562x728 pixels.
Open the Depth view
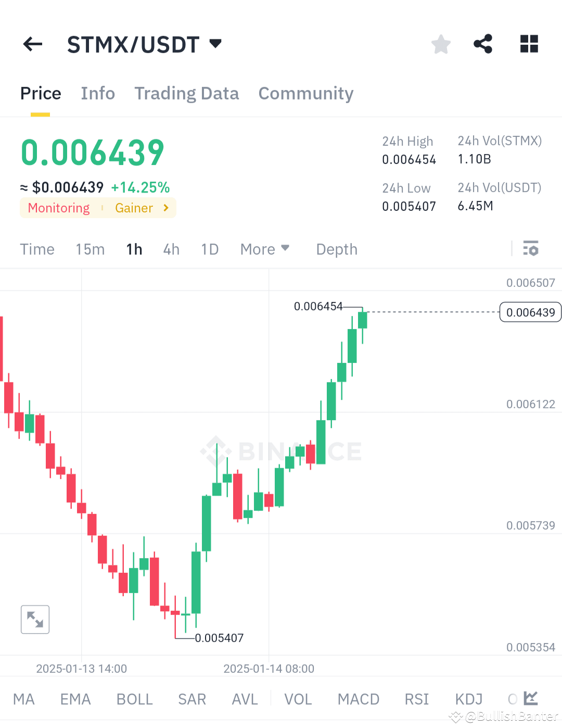336,249
